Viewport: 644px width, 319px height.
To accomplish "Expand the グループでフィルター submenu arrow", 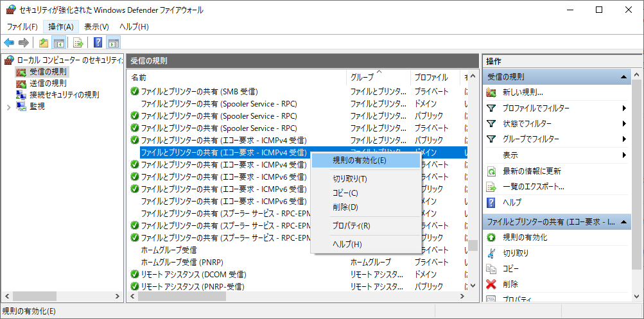I will point(624,139).
